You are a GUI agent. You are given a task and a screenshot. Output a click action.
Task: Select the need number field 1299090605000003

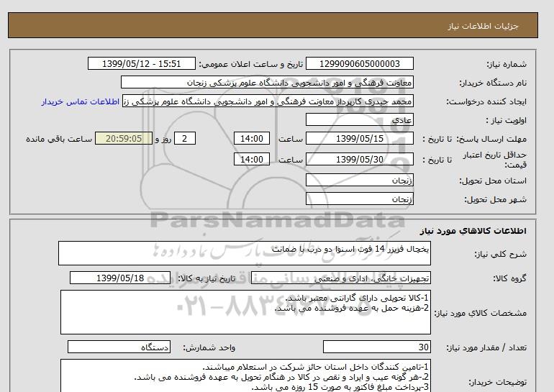(359, 63)
